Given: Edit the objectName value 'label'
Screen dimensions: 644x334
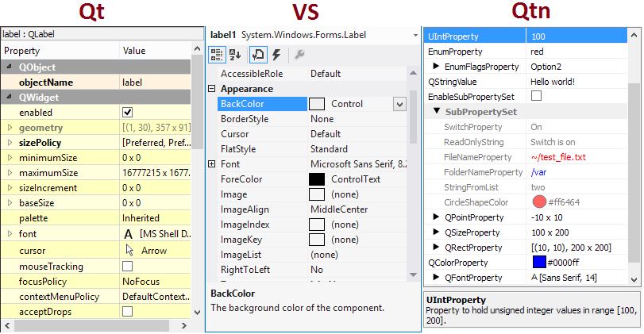Looking at the screenshot, I should click(156, 82).
